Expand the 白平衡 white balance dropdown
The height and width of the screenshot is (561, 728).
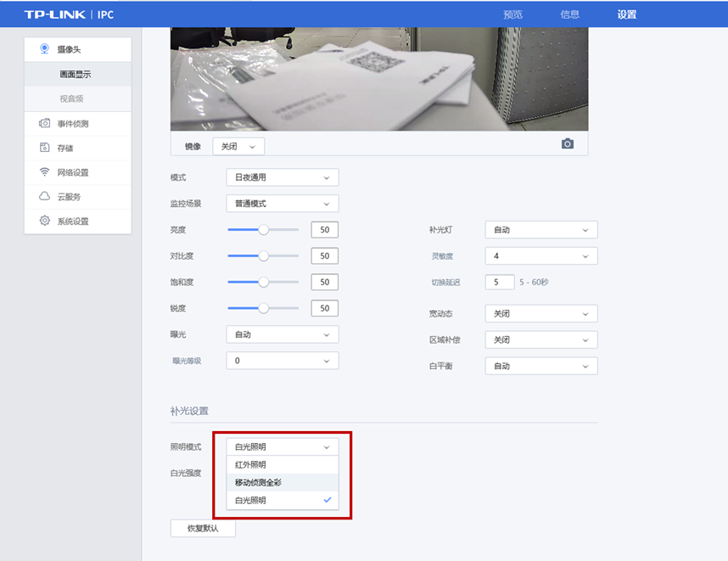[540, 366]
